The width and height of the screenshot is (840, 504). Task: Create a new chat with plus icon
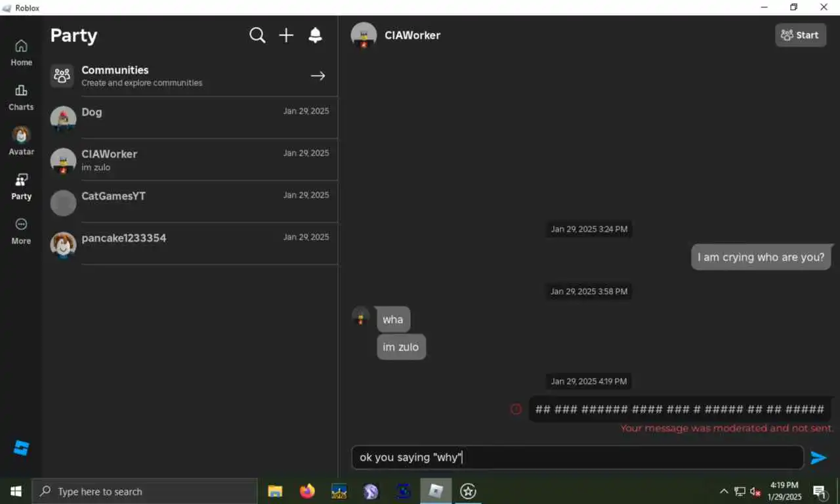pos(286,35)
